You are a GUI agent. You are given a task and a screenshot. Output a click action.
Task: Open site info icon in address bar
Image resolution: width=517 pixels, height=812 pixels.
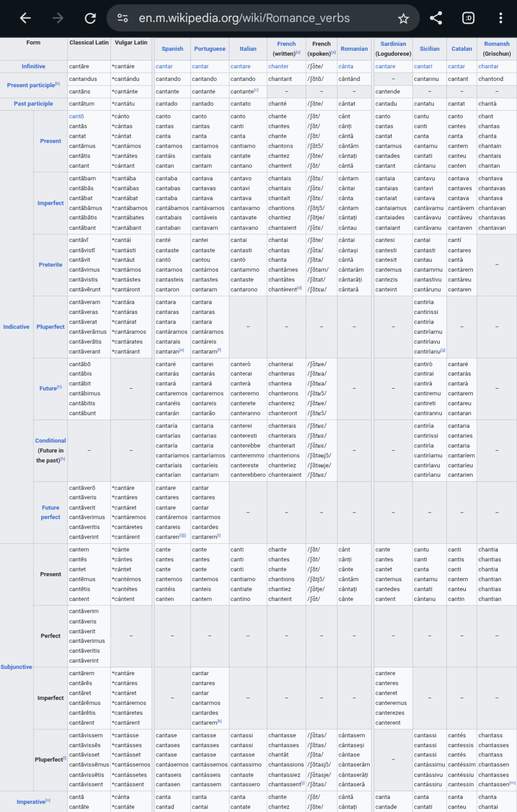[122, 18]
